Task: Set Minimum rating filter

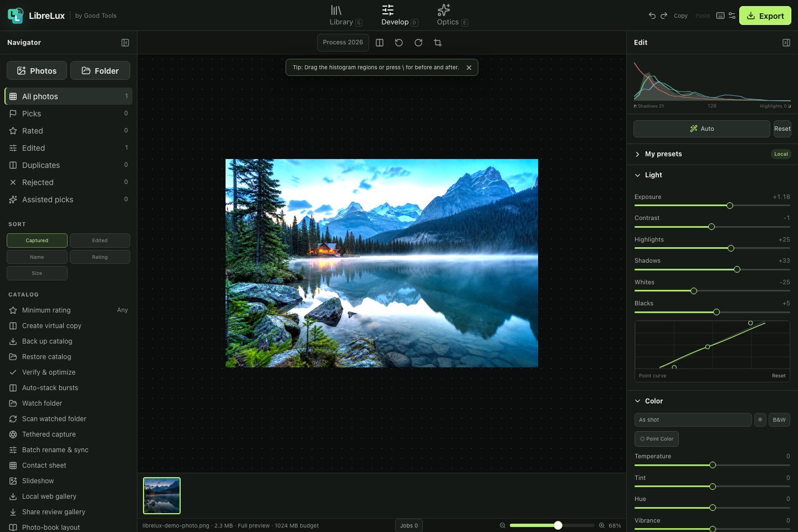Action: pos(68,310)
